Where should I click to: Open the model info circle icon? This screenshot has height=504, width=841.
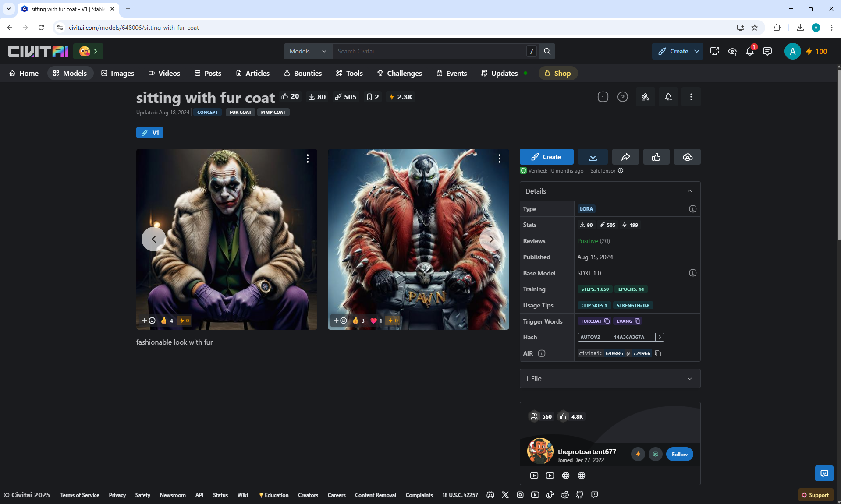(x=603, y=97)
